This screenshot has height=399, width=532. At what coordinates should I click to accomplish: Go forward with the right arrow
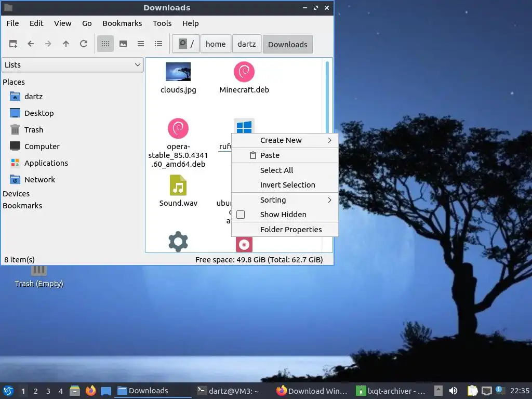[x=48, y=44]
